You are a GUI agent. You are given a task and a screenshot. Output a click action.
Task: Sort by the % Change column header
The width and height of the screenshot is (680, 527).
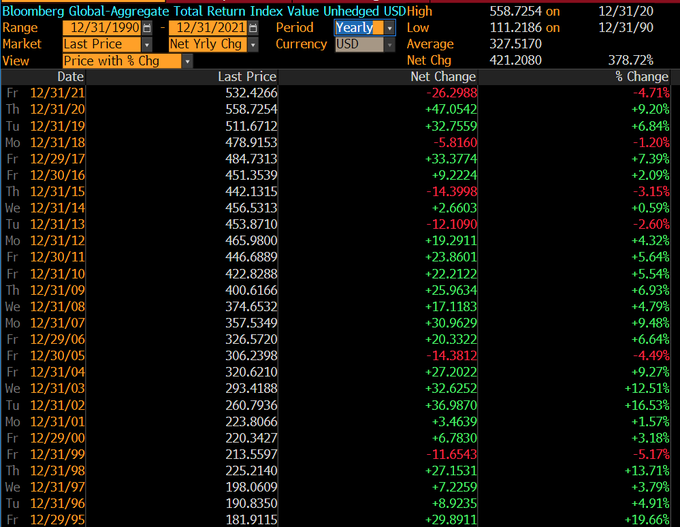point(642,77)
